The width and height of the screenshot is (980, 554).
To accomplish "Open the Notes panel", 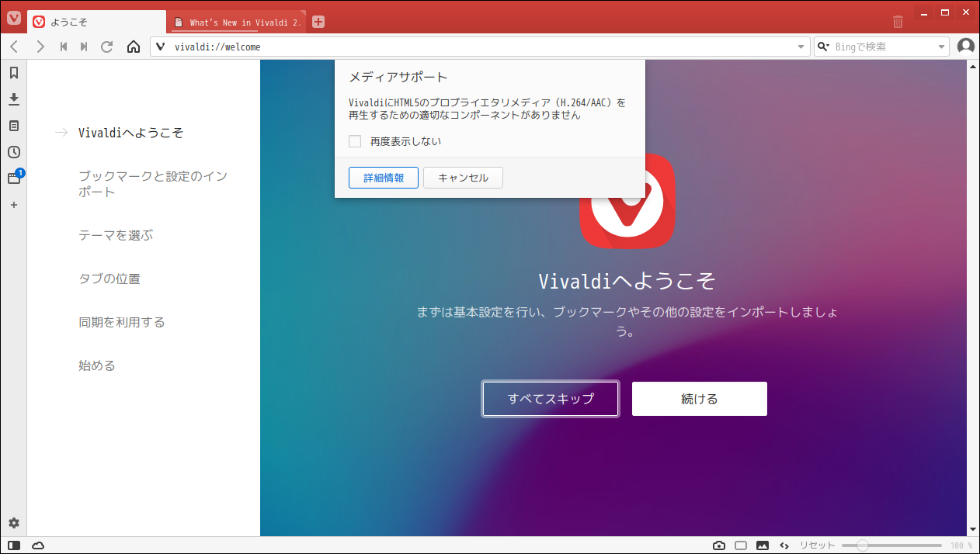I will pyautogui.click(x=14, y=126).
